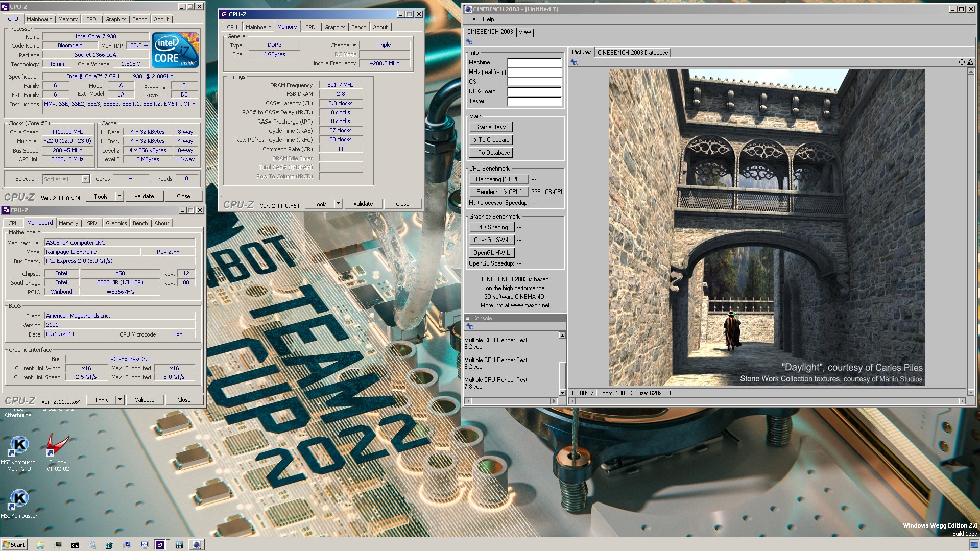Click the triangle icon above picture scrollbar

pos(970,62)
